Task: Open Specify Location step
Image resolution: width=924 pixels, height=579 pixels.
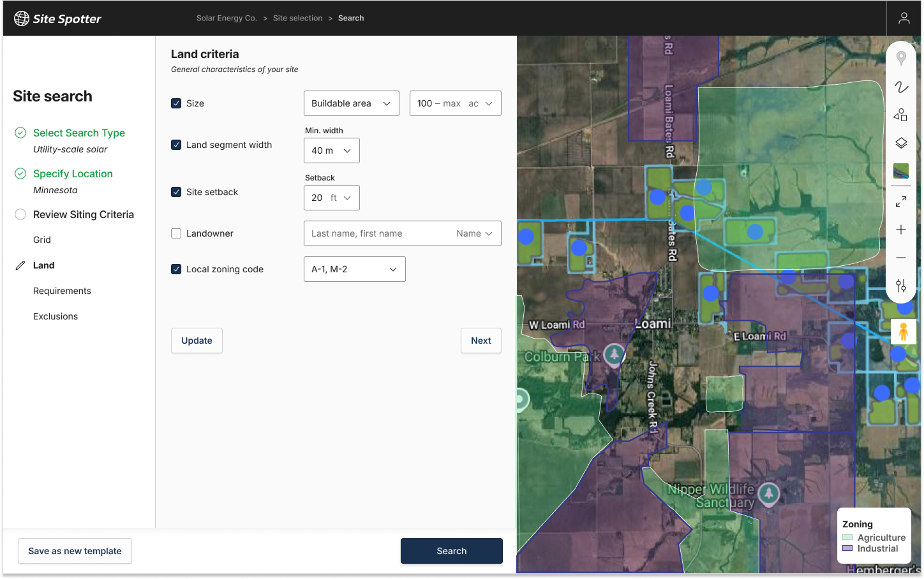Action: point(73,173)
